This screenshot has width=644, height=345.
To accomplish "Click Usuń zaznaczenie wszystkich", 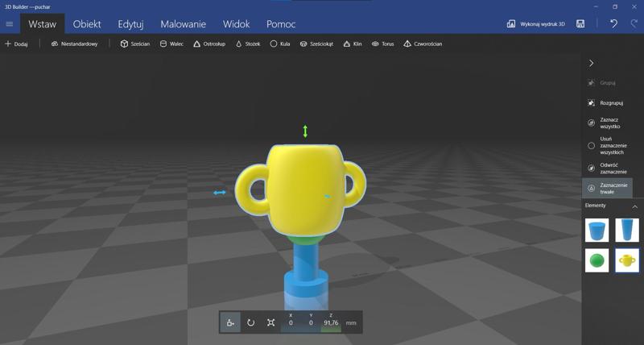I will (x=607, y=146).
